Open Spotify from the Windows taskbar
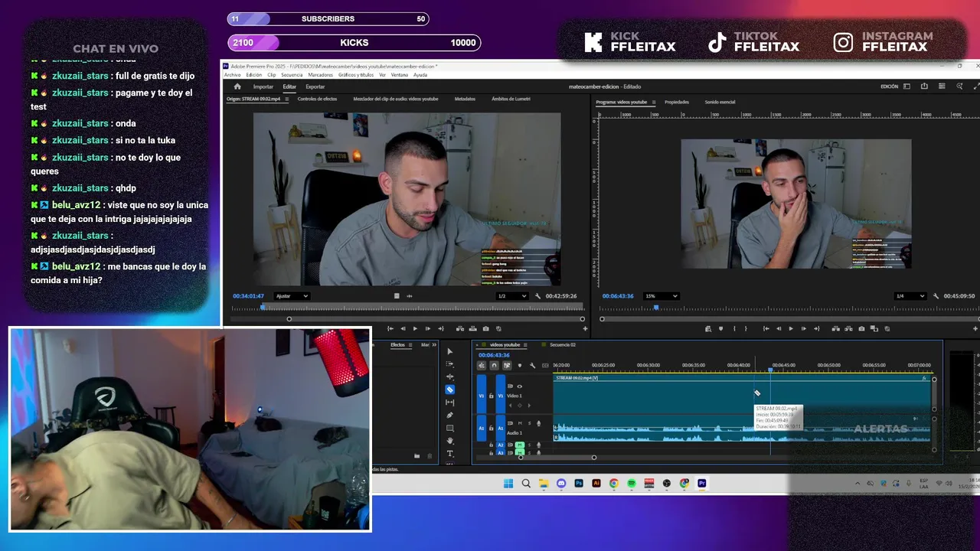 pyautogui.click(x=632, y=484)
